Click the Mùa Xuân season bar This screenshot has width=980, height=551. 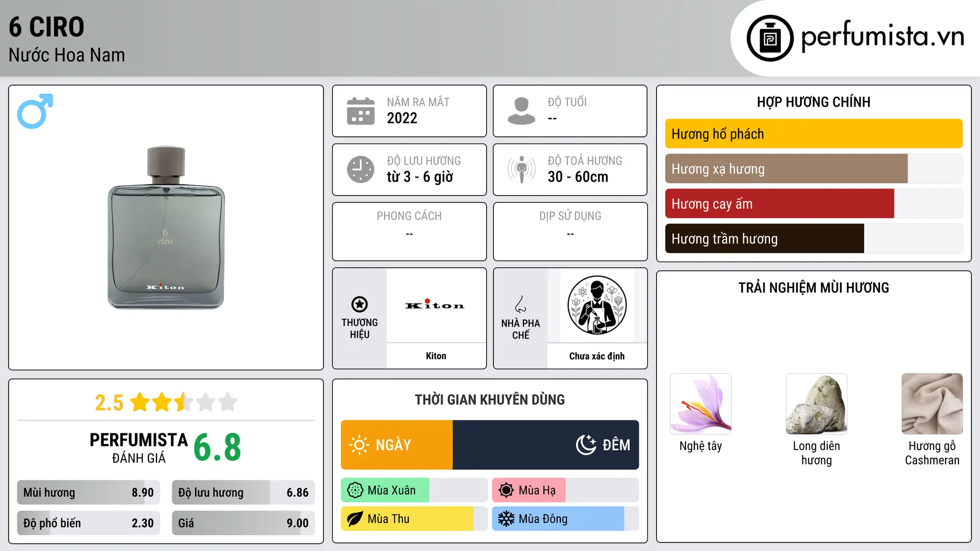pos(414,490)
